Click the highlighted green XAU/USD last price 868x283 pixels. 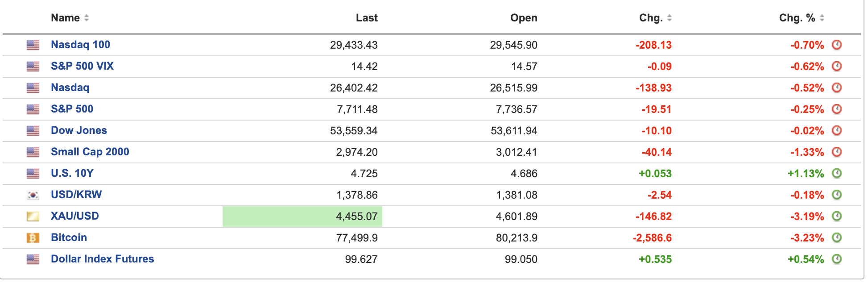[x=302, y=216]
